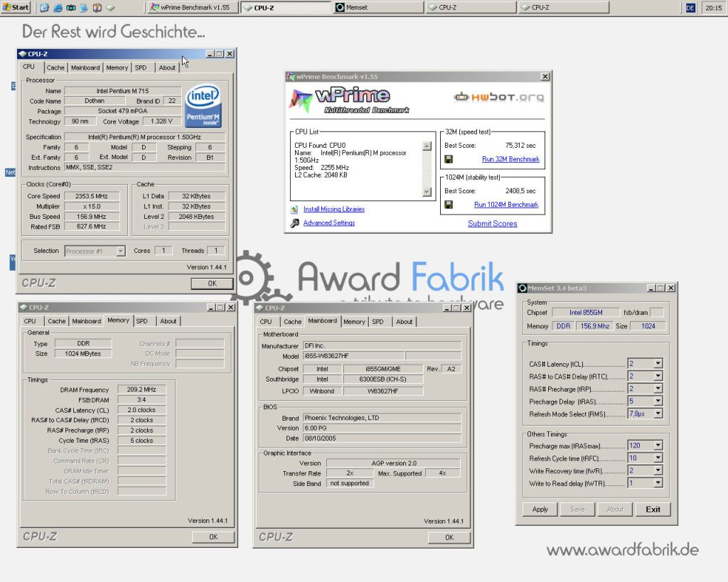Open Cache tab in Mainboard CPU-Z window
The image size is (728, 582).
point(292,322)
